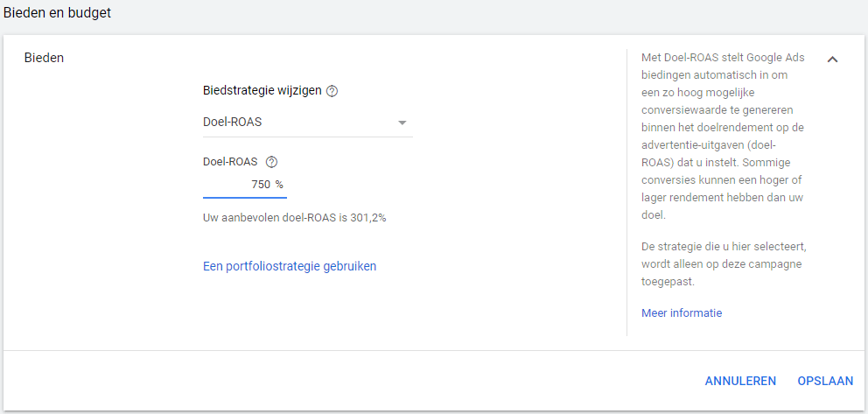Open the selected Doel-ROAS strategy combo box
Viewport: 868px width, 414px height.
[x=297, y=123]
